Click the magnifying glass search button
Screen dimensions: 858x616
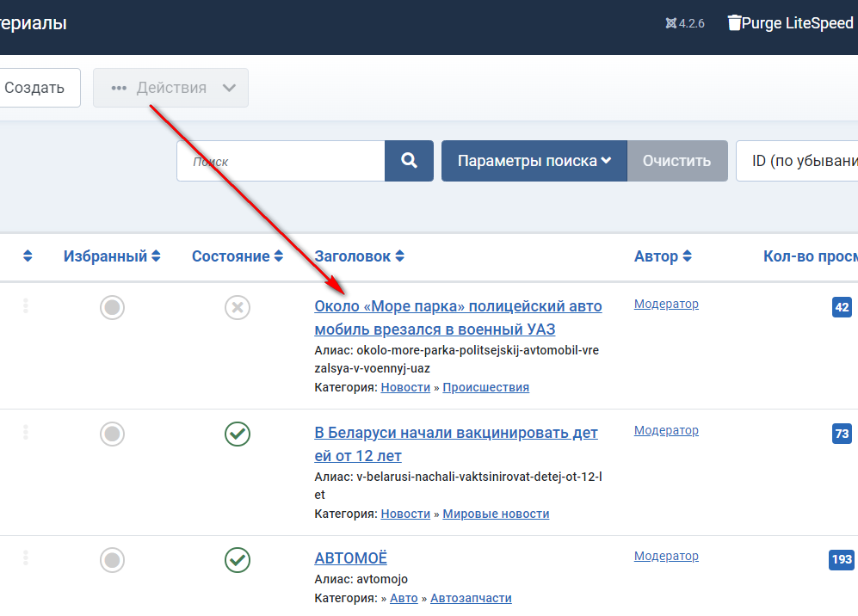click(409, 161)
